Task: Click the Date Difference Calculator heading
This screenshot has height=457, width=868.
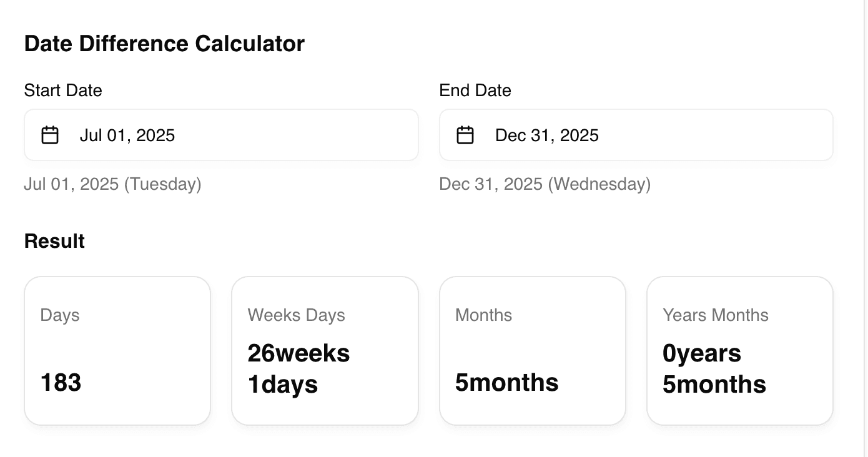Action: click(x=164, y=44)
